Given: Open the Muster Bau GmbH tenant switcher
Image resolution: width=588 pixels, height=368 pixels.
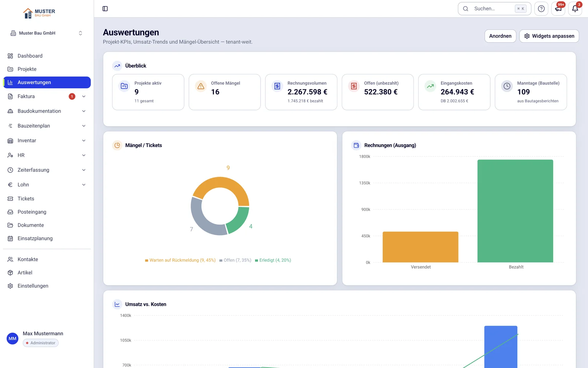Looking at the screenshot, I should click(x=47, y=33).
